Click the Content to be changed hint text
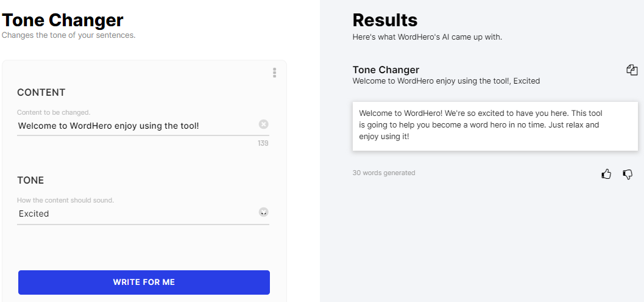 54,112
